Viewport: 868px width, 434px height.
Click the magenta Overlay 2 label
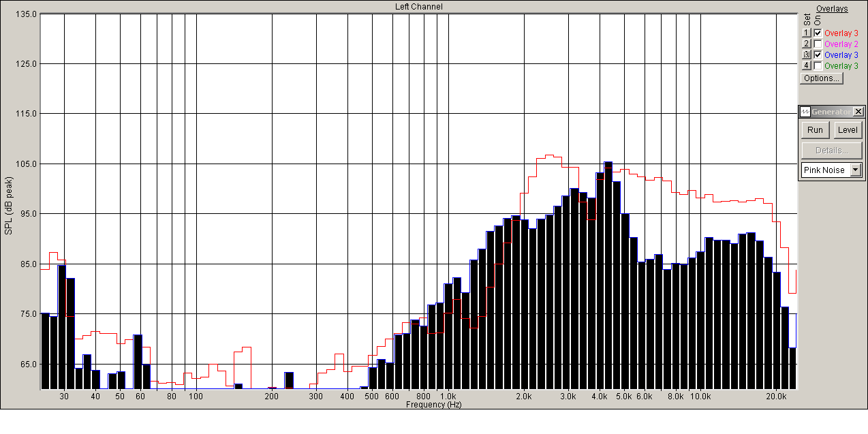841,44
